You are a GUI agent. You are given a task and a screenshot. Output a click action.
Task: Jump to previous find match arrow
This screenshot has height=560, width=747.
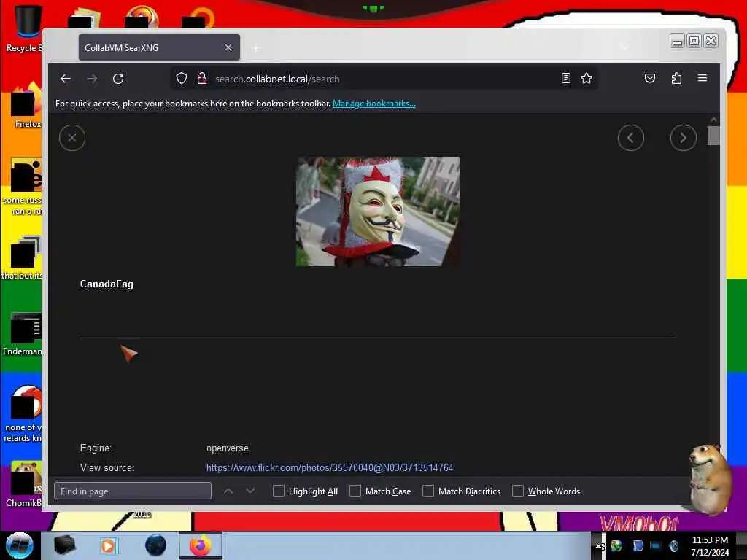click(x=228, y=491)
